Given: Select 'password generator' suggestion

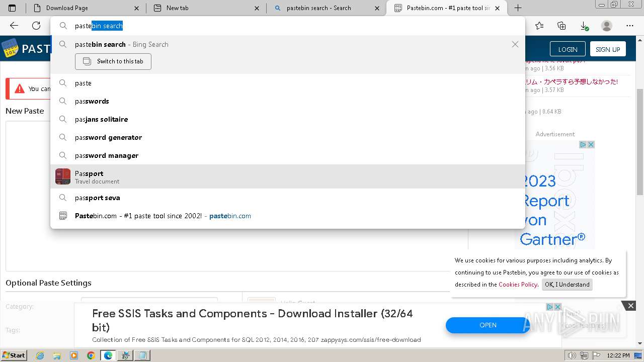Looking at the screenshot, I should (x=287, y=137).
